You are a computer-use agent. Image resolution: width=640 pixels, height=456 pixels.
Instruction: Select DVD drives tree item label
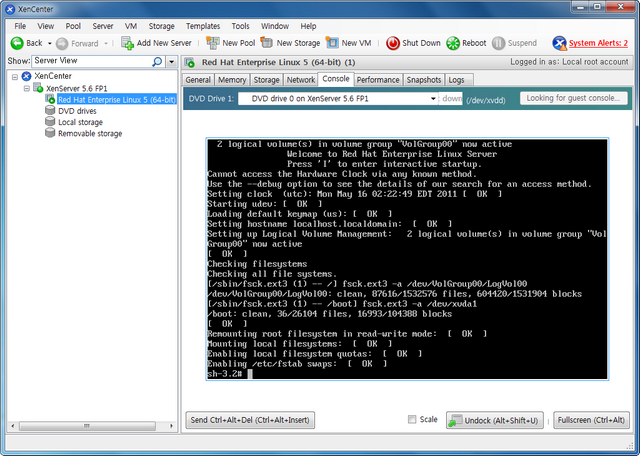click(77, 111)
